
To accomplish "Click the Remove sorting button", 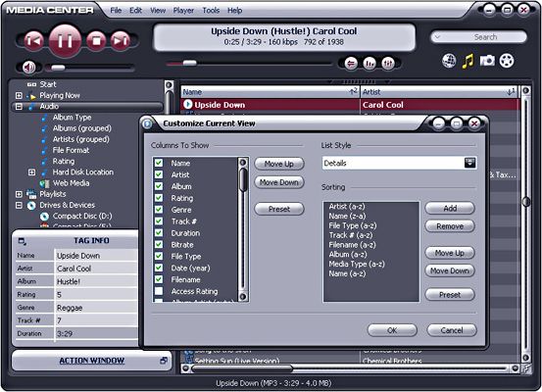I will (x=450, y=226).
